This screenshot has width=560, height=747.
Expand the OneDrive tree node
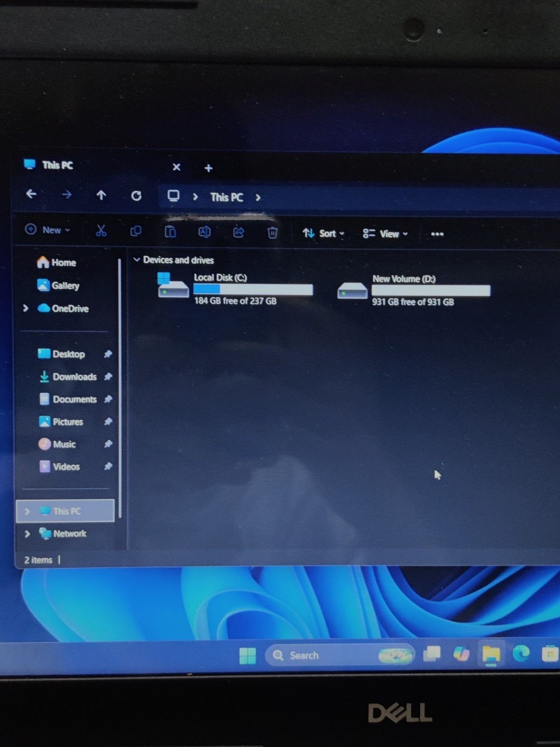click(x=26, y=308)
